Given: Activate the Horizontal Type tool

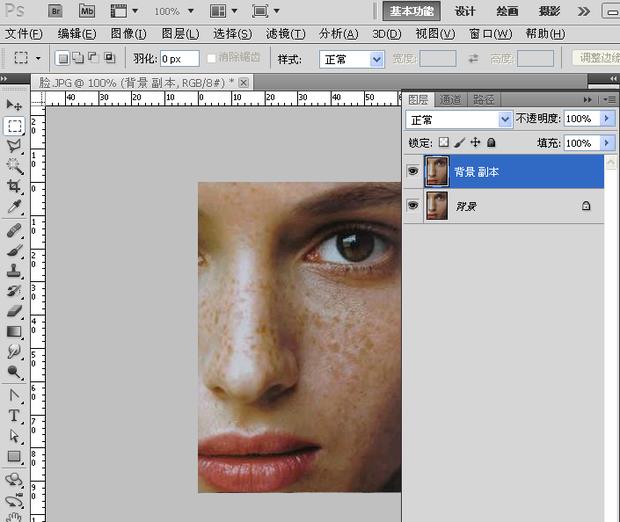Looking at the screenshot, I should tap(14, 415).
